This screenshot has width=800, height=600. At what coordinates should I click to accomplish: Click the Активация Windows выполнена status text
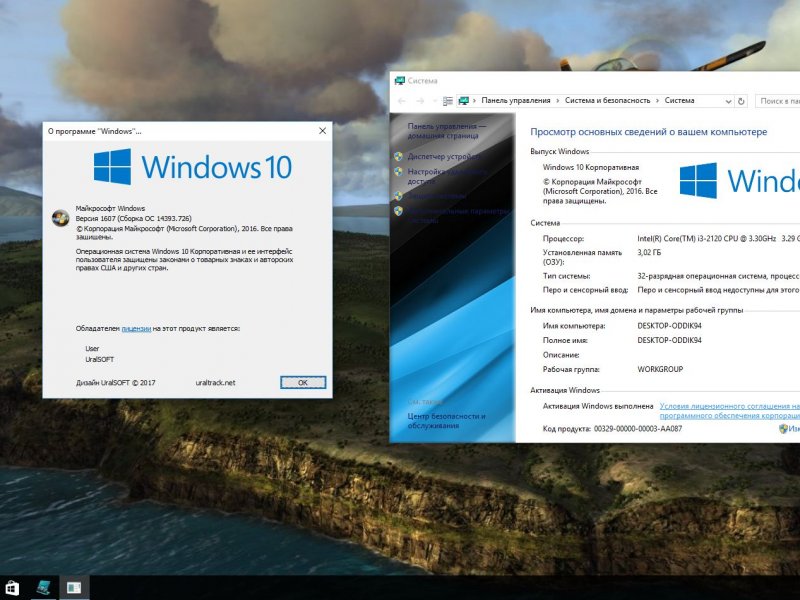pyautogui.click(x=598, y=406)
